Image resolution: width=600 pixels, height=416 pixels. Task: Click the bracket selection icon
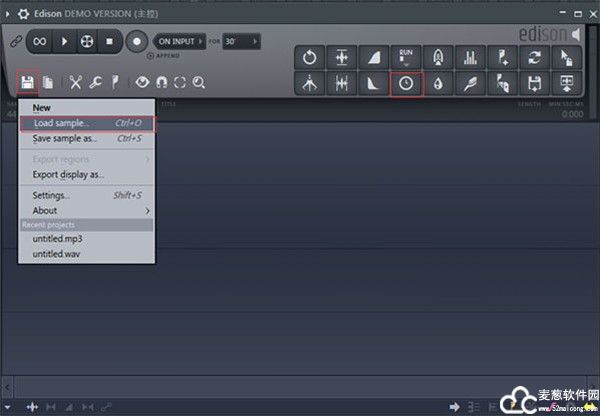coord(180,82)
